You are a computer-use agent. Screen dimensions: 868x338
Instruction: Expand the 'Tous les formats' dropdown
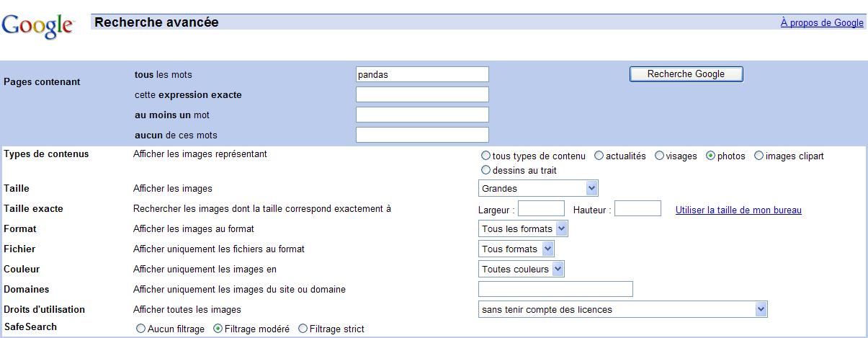coord(523,229)
